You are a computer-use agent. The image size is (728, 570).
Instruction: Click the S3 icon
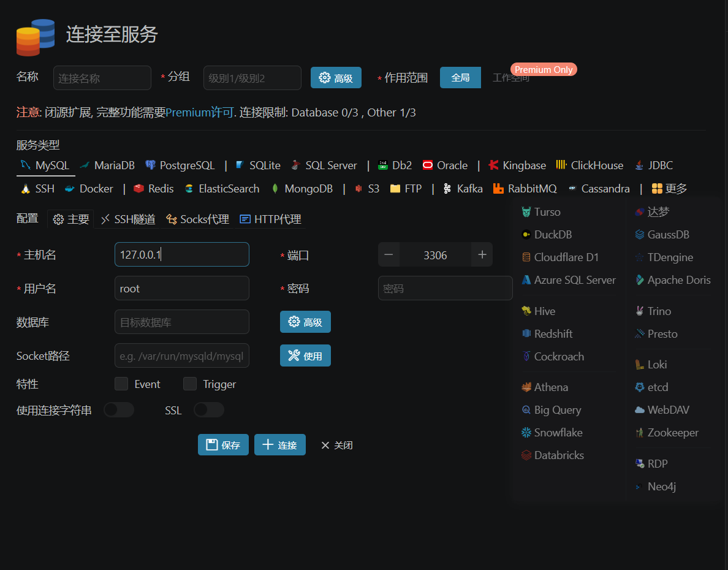click(358, 189)
